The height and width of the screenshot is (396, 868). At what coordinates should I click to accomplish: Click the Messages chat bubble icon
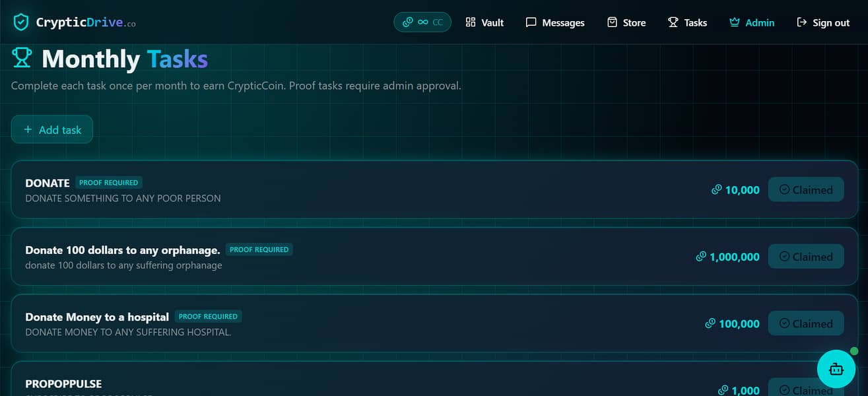[x=531, y=22]
